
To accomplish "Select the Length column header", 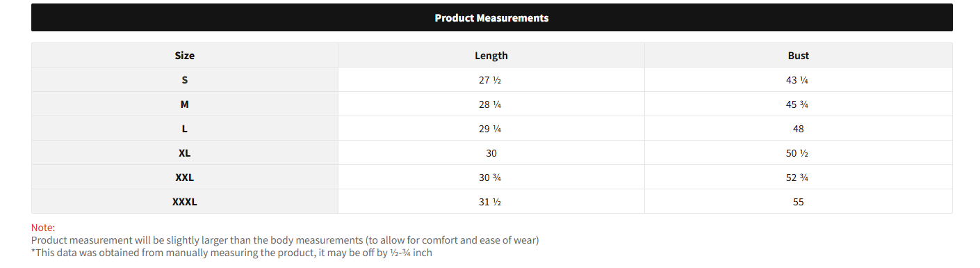I will pos(491,56).
